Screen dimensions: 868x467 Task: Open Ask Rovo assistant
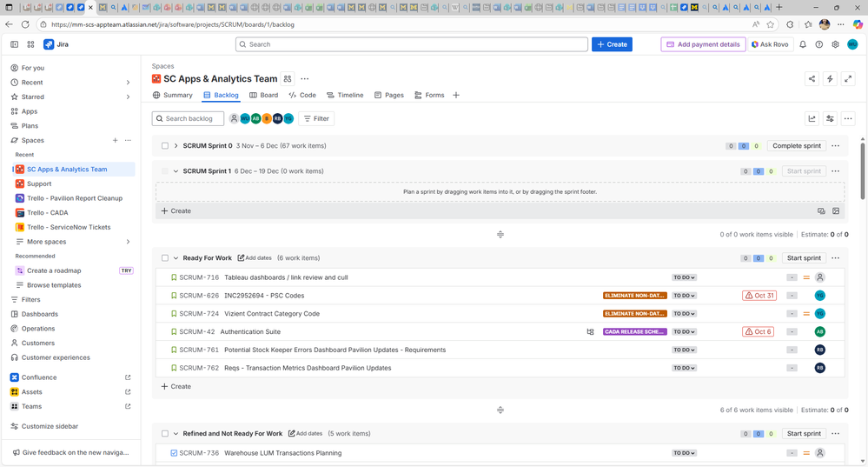(x=770, y=44)
